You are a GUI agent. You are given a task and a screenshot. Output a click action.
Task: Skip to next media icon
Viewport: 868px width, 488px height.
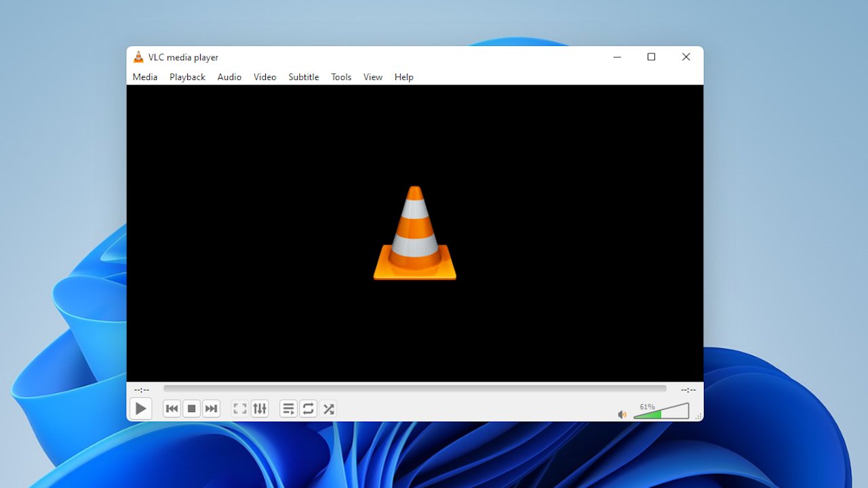tap(211, 408)
